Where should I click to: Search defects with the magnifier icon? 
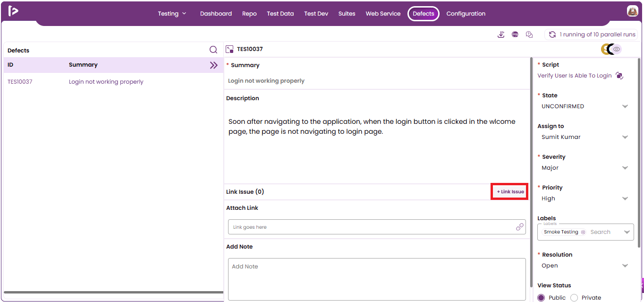213,50
